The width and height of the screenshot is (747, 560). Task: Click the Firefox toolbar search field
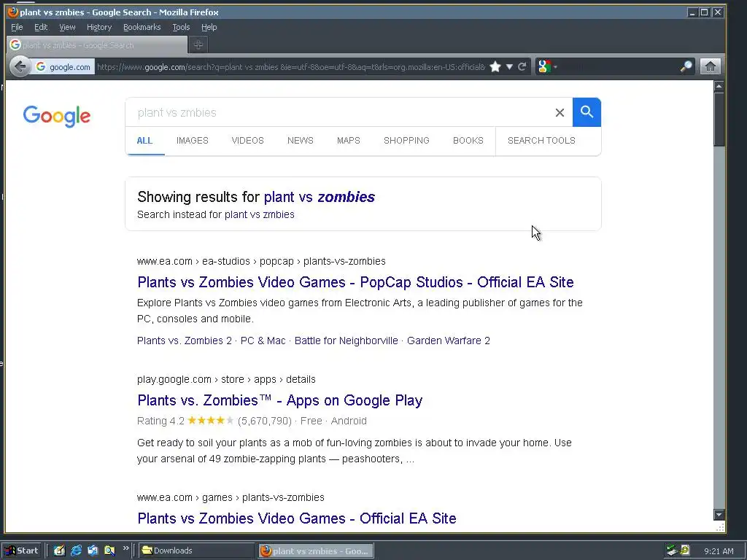[x=617, y=66]
